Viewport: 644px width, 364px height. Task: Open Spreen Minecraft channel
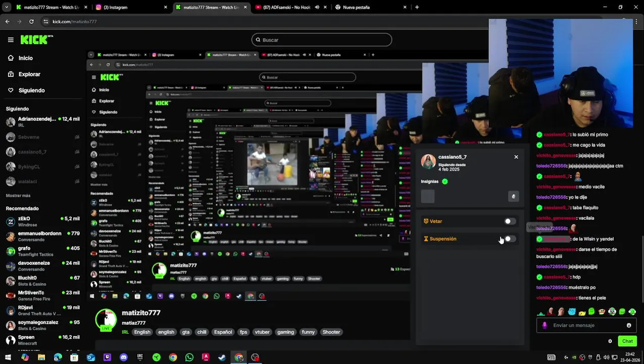(43, 340)
